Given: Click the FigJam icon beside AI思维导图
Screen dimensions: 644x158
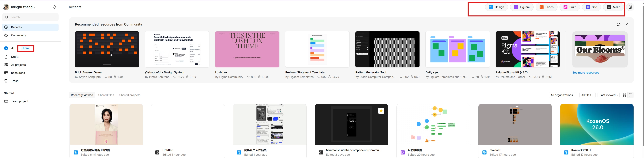Looking at the screenshot, I should pos(403,152).
